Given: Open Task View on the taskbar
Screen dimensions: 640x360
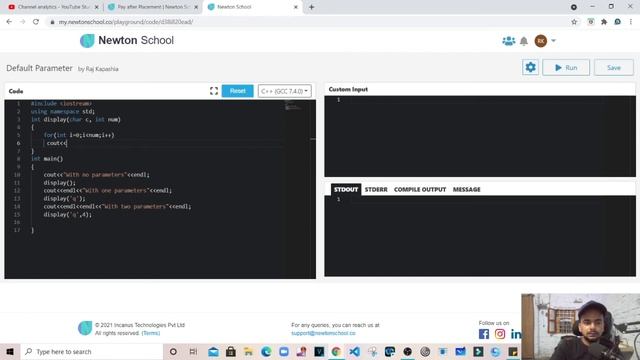Looking at the screenshot, I should tap(193, 351).
